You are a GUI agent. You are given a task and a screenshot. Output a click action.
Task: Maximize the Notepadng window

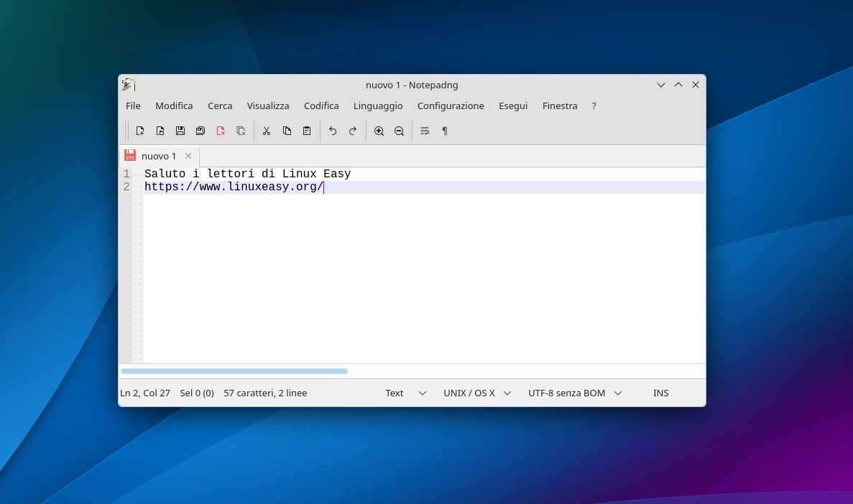pyautogui.click(x=678, y=85)
